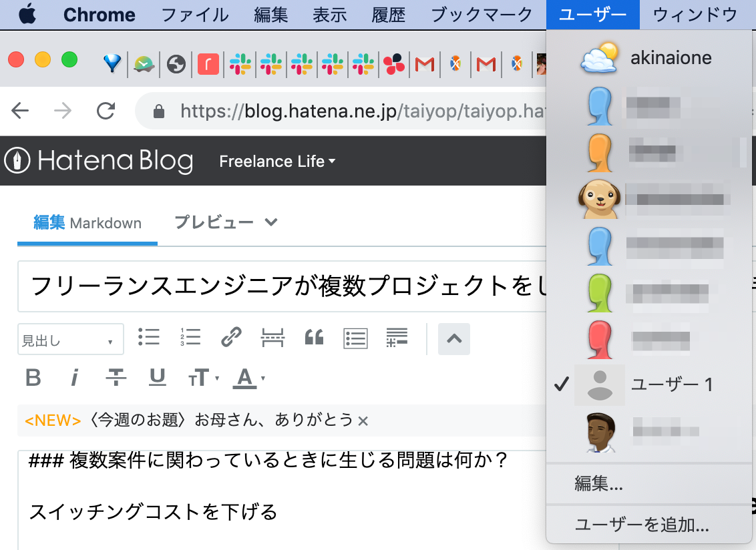Insert a footnote icon

point(397,337)
